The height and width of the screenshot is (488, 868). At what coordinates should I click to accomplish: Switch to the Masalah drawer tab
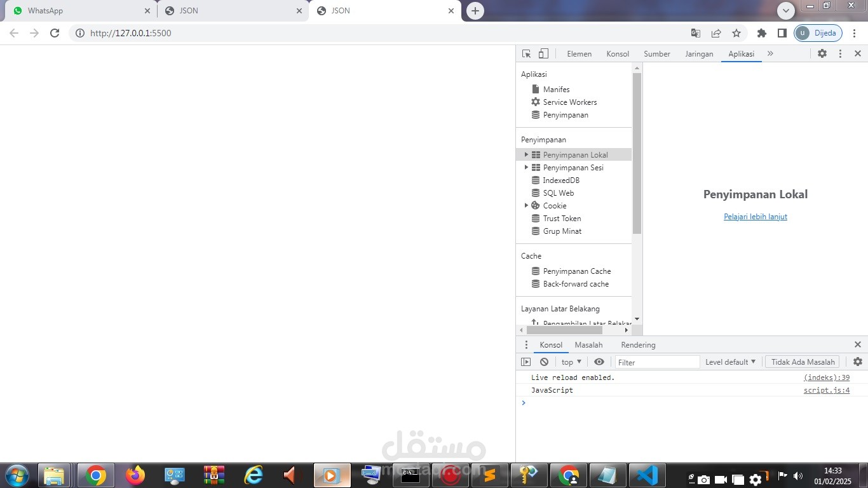[589, 345]
